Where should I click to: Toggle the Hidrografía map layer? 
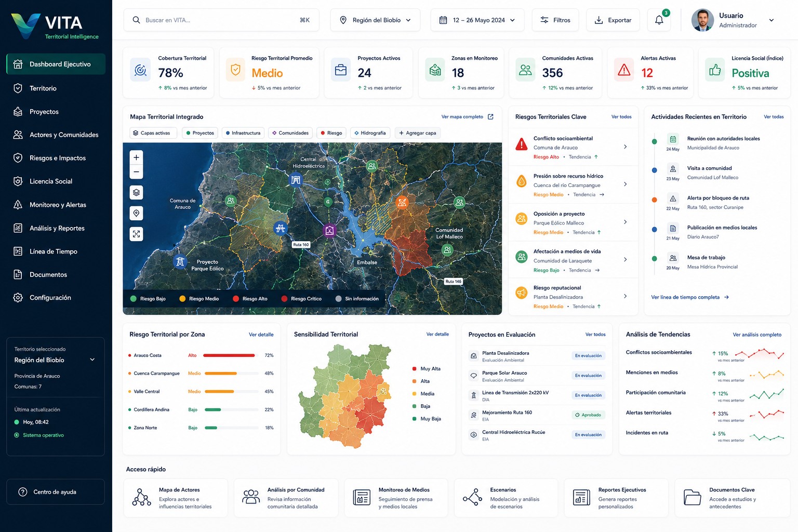[370, 133]
